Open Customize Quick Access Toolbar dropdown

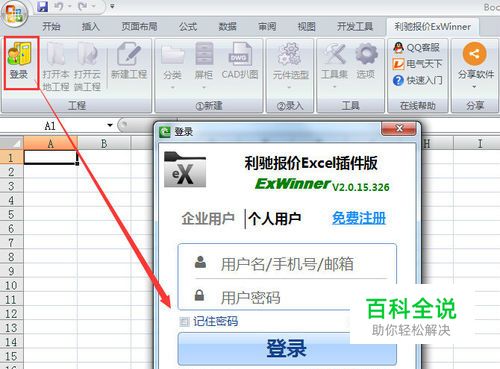point(112,6)
